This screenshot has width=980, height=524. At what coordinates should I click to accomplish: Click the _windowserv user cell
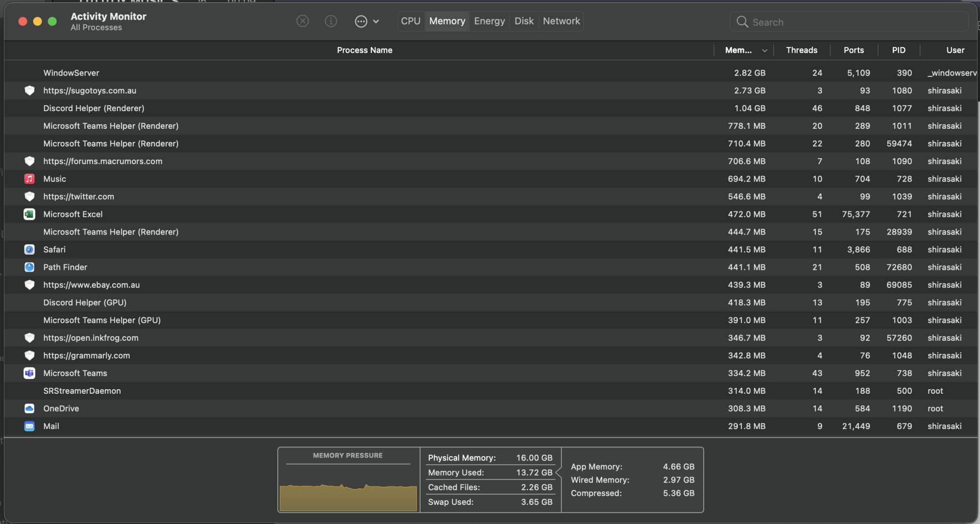952,73
